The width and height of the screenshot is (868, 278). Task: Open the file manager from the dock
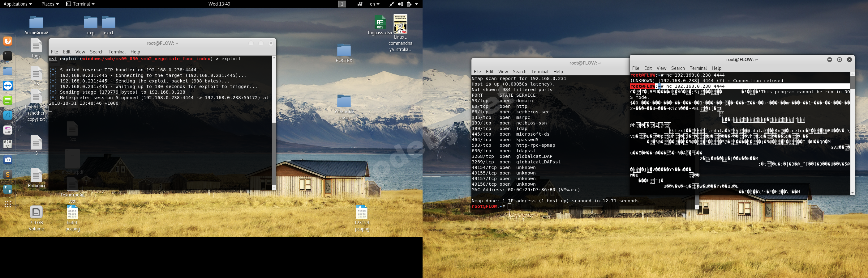tap(7, 71)
